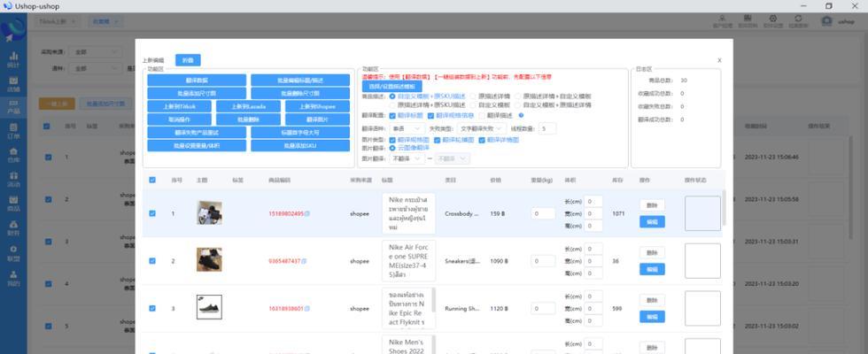Toggle the 翻译详情图 checkbox
This screenshot has width=868, height=354.
(482, 140)
